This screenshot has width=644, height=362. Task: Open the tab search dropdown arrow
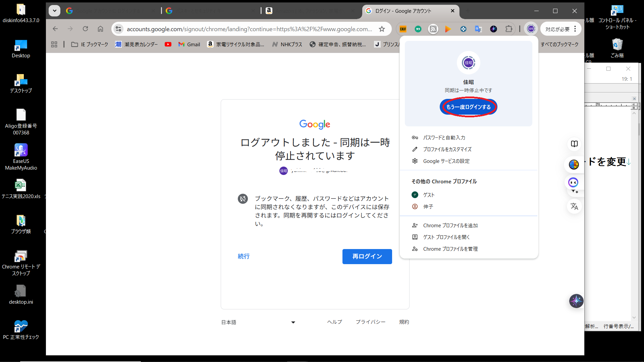pos(54,11)
